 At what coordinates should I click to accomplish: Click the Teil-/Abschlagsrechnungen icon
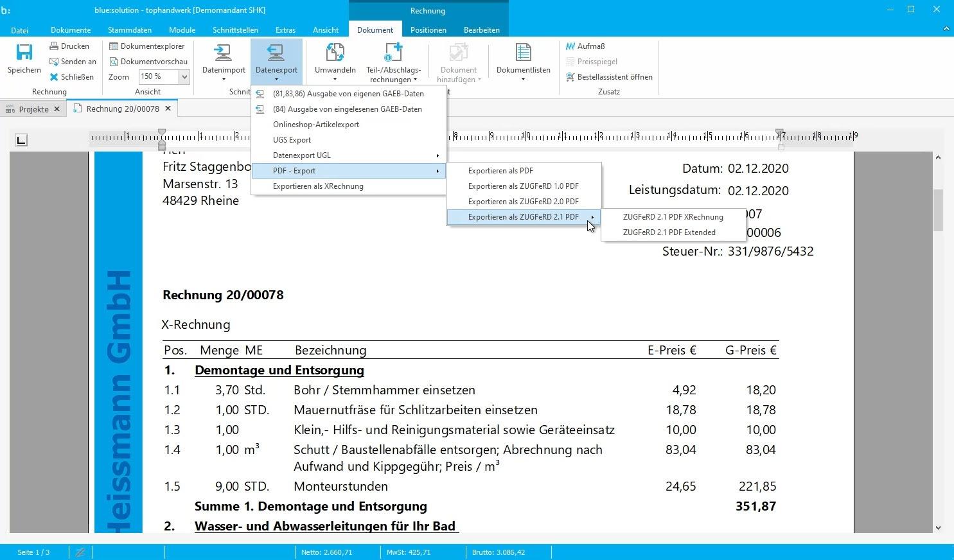(393, 53)
